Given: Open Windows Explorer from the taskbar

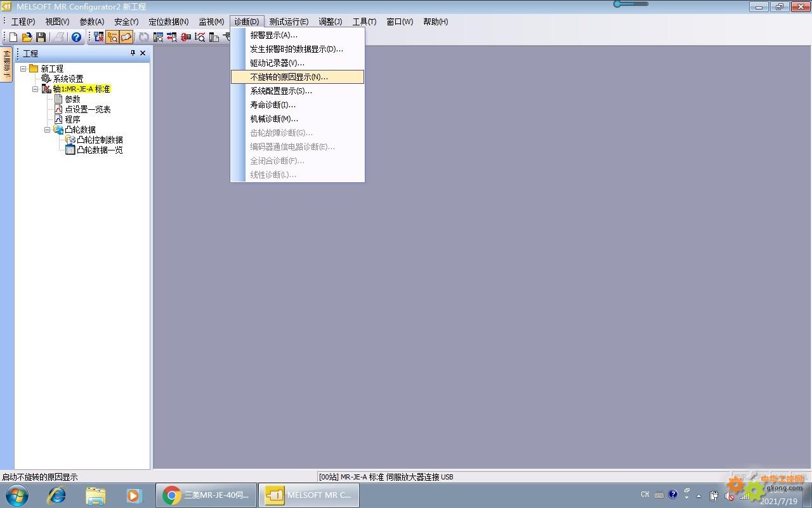Looking at the screenshot, I should 95,495.
